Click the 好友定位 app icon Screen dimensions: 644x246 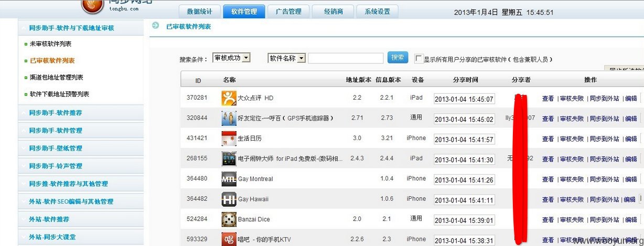point(229,118)
